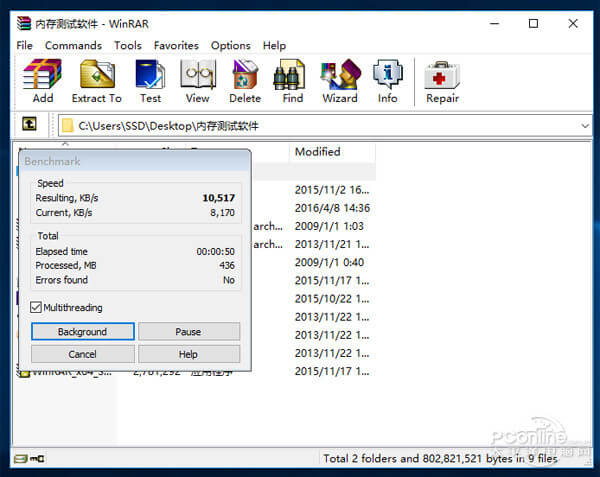Click the Delete files icon
600x477 pixels.
point(245,76)
